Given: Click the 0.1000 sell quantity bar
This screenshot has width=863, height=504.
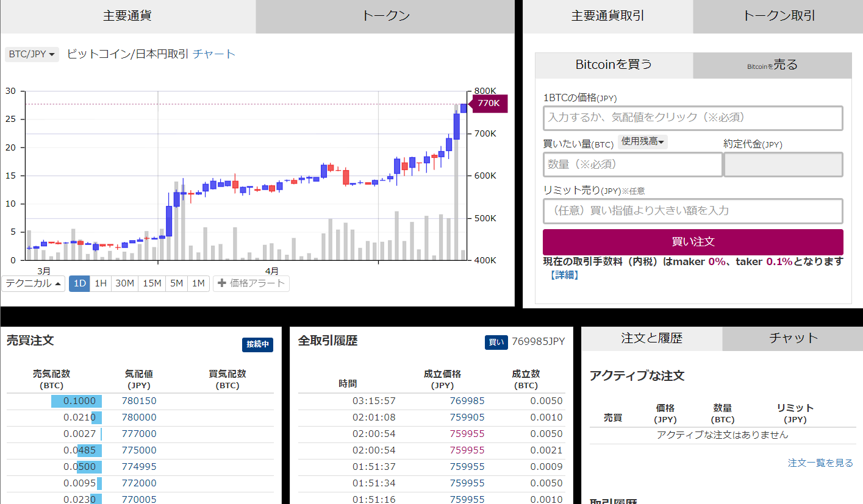Looking at the screenshot, I should click(76, 401).
